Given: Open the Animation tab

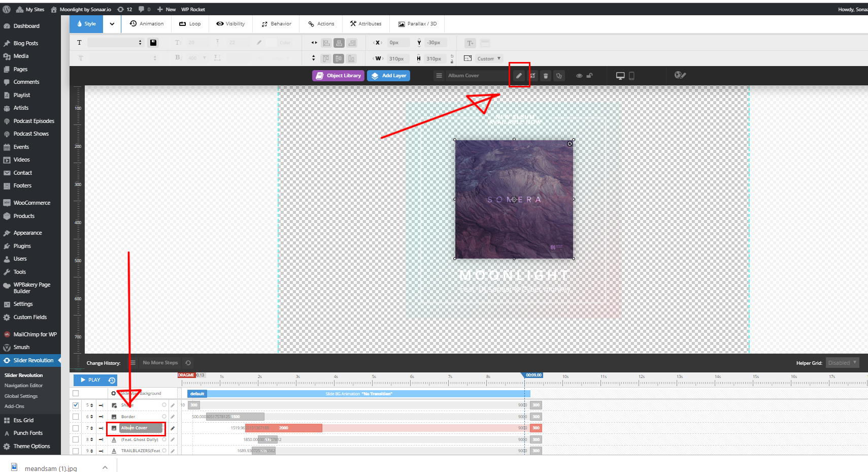Looking at the screenshot, I should click(147, 24).
